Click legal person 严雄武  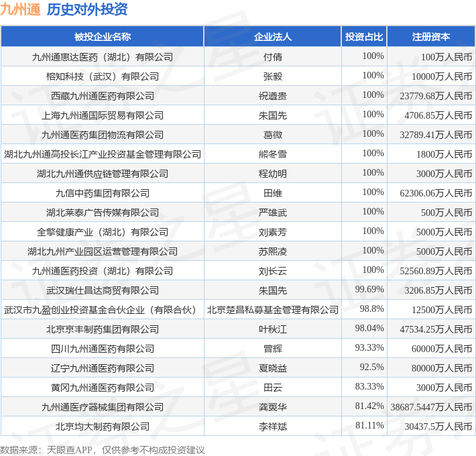(x=273, y=212)
